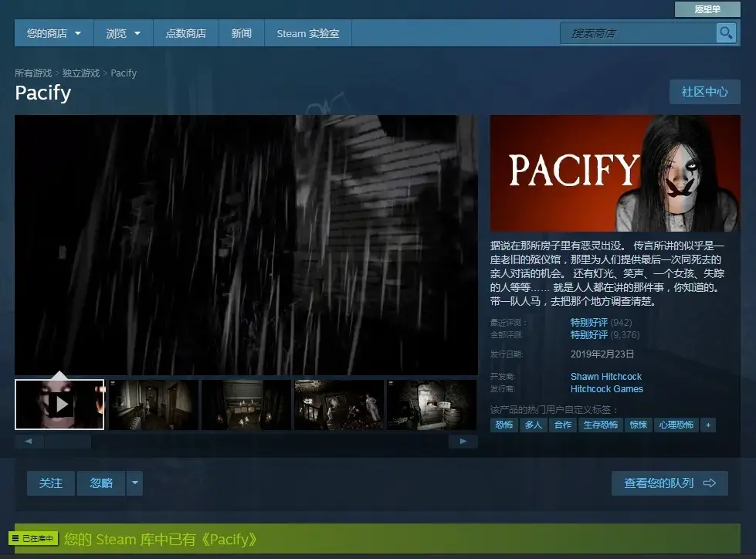Select second screenshot thumbnail of hallway
756x559 pixels.
click(154, 405)
